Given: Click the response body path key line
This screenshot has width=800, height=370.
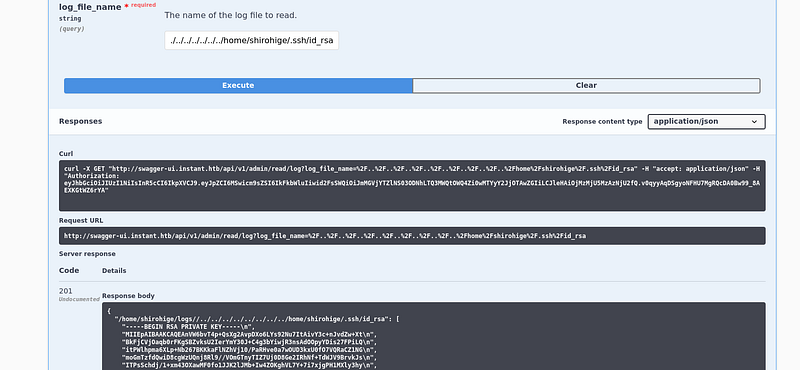Looking at the screenshot, I should click(x=257, y=319).
